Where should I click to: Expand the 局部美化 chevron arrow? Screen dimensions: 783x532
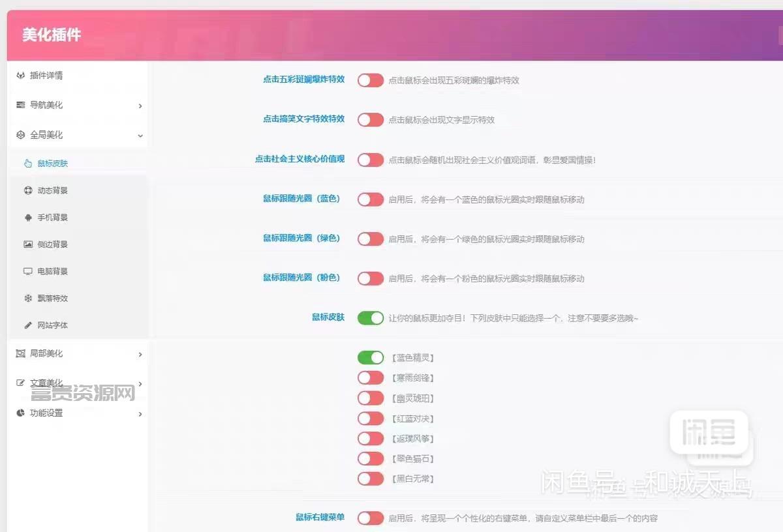pyautogui.click(x=140, y=355)
